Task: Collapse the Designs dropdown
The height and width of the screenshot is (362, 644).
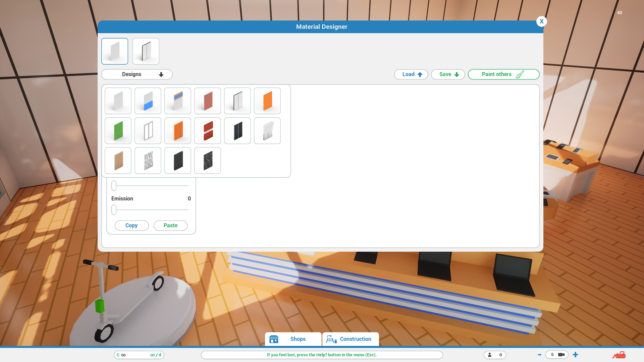Action: point(137,74)
